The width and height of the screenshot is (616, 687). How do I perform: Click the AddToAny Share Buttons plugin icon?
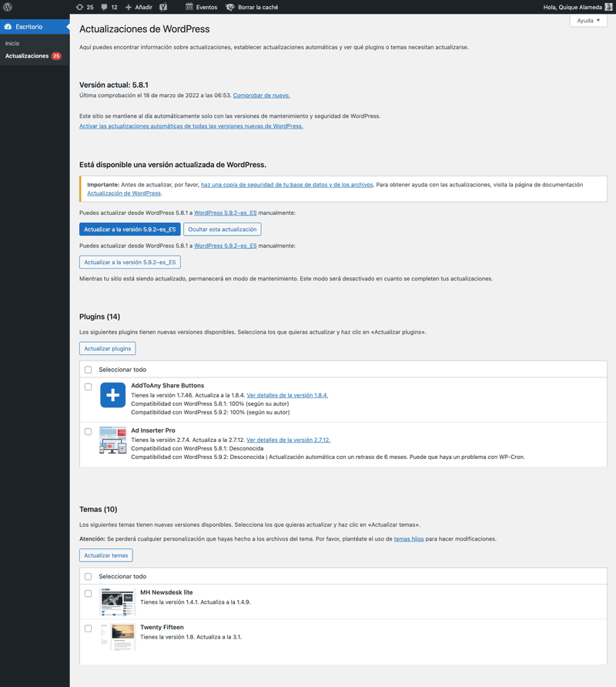[112, 395]
